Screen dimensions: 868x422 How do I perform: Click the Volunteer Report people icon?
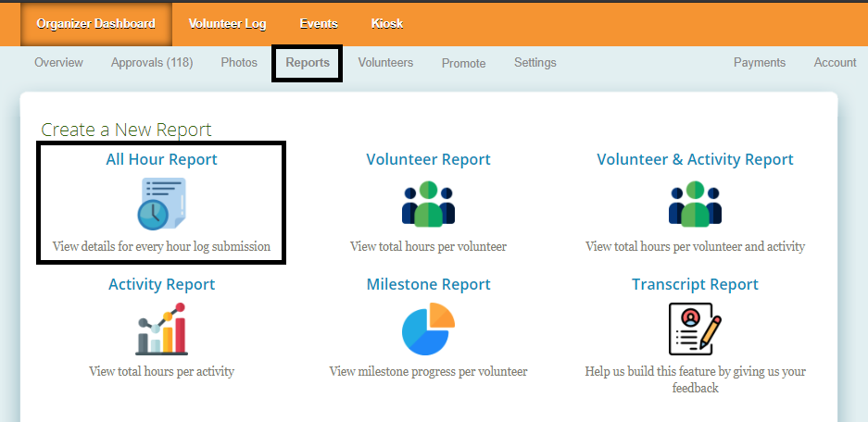click(428, 204)
